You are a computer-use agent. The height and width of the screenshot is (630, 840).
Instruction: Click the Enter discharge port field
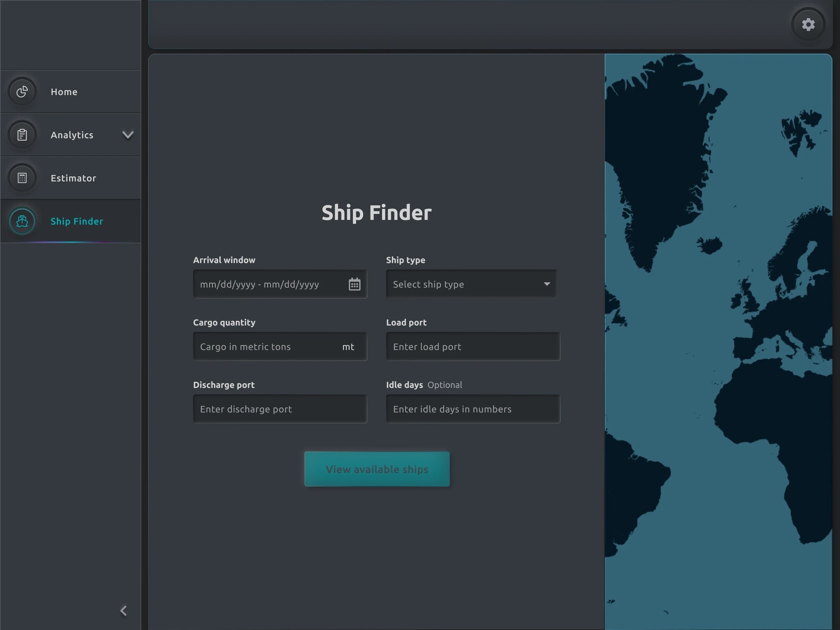coord(280,409)
